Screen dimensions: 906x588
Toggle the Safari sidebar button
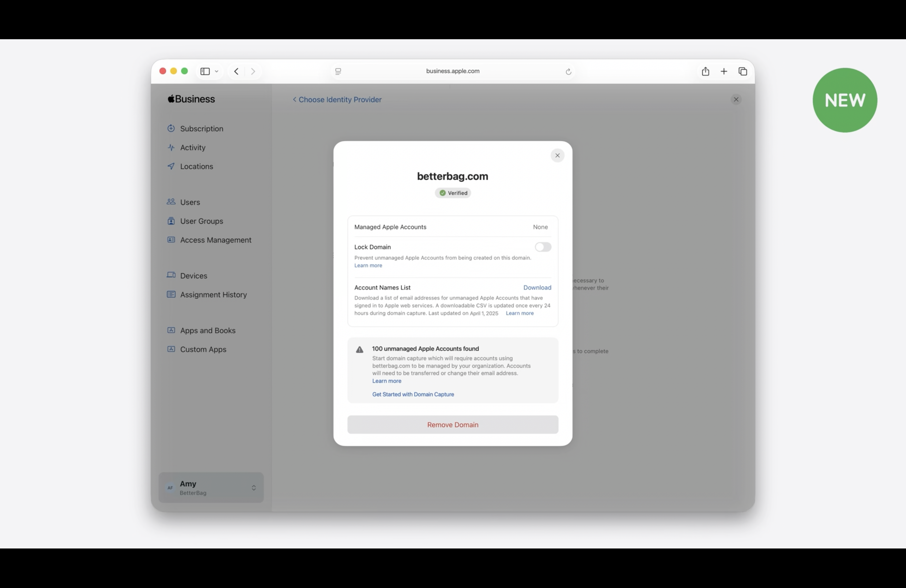coord(205,71)
